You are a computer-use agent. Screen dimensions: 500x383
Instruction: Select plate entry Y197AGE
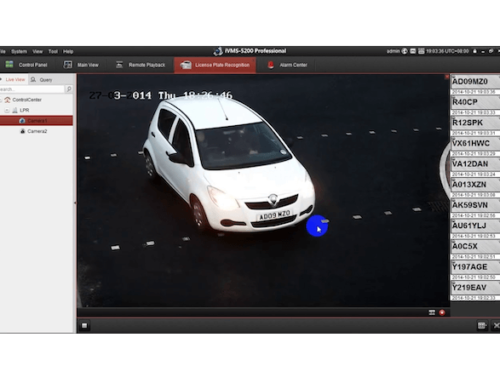point(475,267)
